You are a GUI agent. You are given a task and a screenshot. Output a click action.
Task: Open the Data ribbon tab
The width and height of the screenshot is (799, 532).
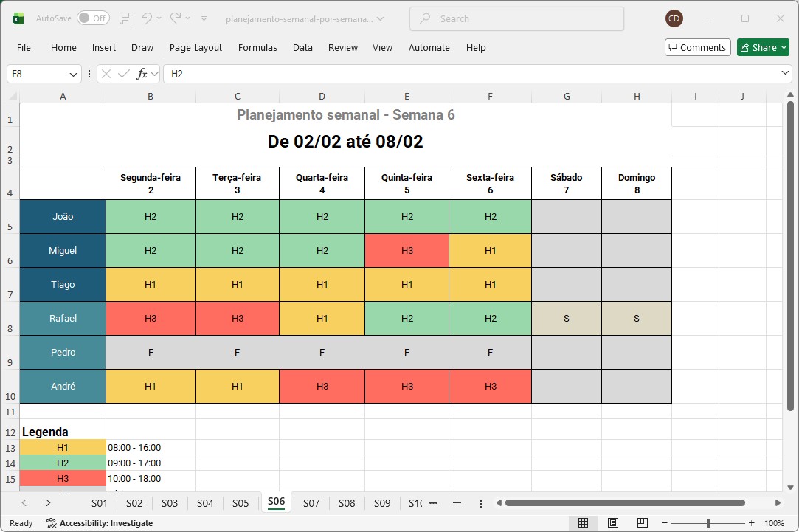[x=302, y=47]
